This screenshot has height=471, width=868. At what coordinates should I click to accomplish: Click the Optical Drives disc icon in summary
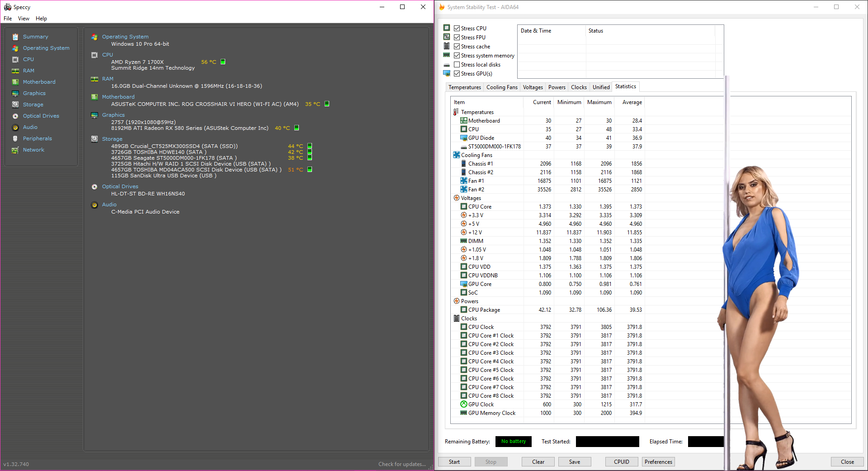coord(94,186)
